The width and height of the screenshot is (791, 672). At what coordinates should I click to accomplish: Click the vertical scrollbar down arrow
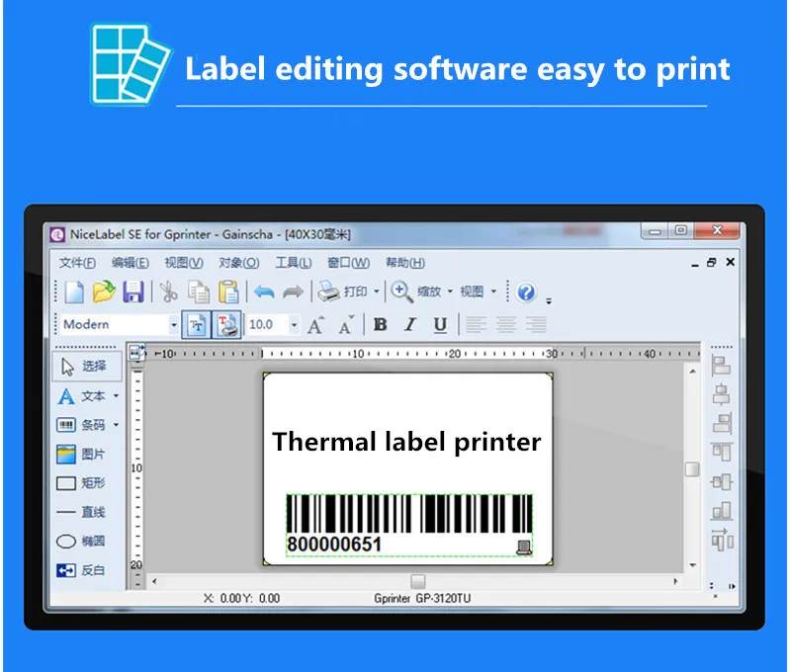693,565
